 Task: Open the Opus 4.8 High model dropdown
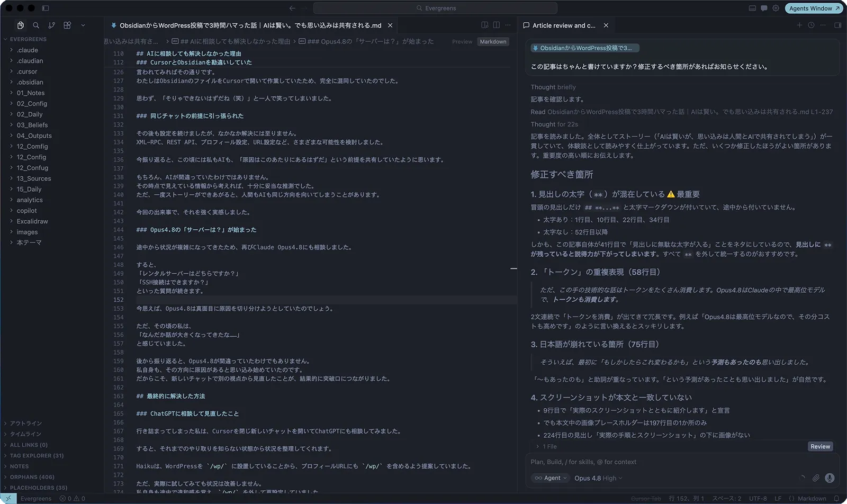point(598,478)
